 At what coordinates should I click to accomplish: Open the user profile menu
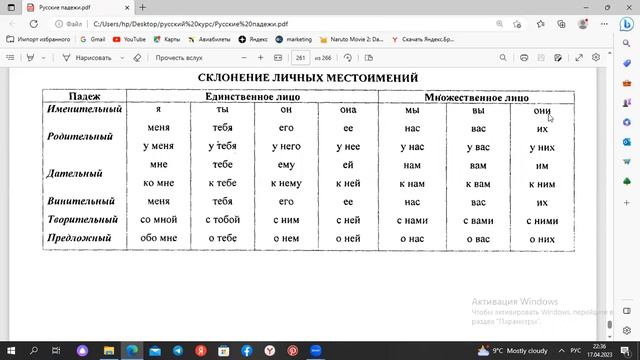583,24
